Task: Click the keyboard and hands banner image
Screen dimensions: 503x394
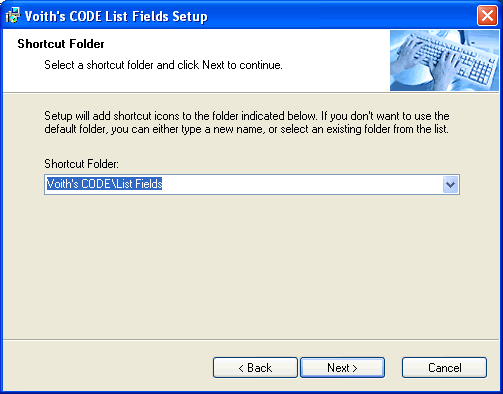Action: tap(444, 61)
